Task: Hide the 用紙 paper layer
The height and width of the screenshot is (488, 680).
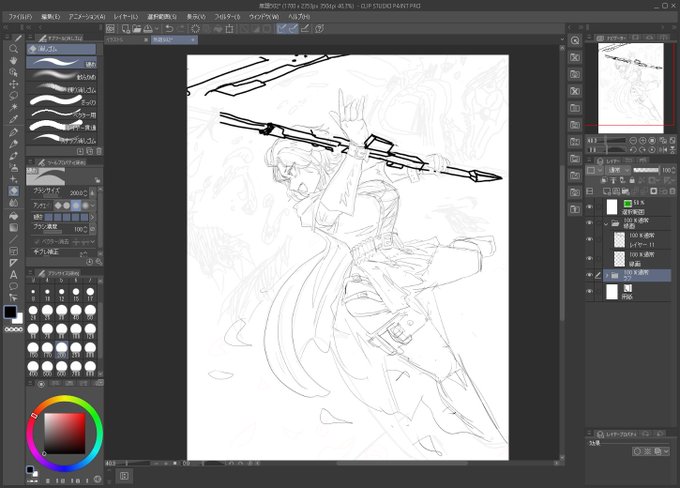Action: [x=589, y=291]
